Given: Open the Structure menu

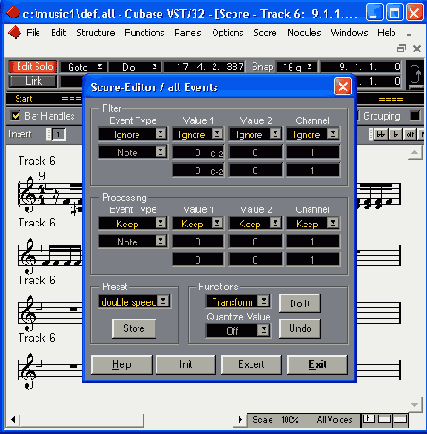Looking at the screenshot, I should click(x=96, y=33).
